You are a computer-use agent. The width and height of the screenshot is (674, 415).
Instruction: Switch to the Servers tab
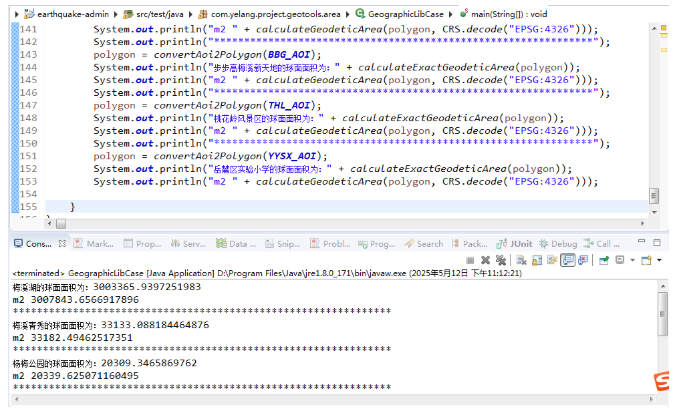click(x=188, y=243)
